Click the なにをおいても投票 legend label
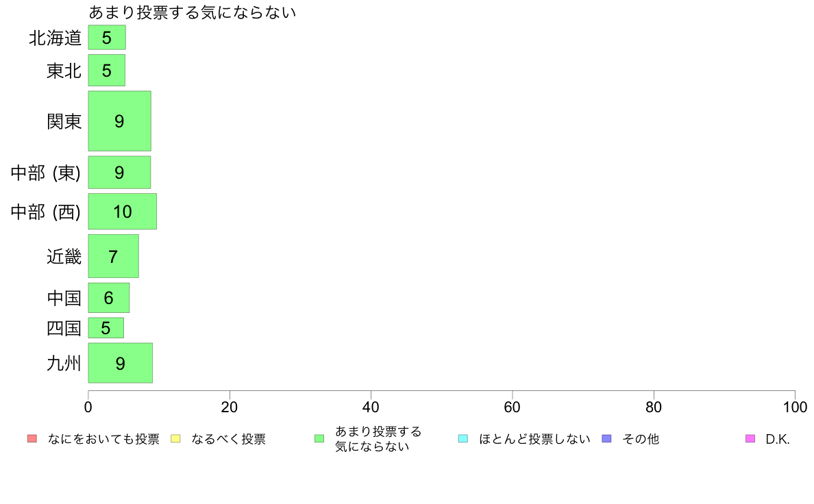This screenshot has width=814, height=504. tap(103, 439)
